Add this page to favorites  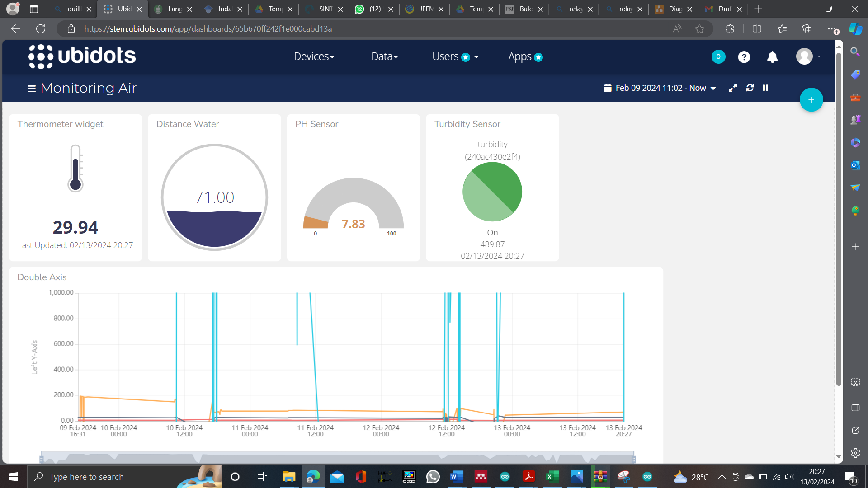699,29
